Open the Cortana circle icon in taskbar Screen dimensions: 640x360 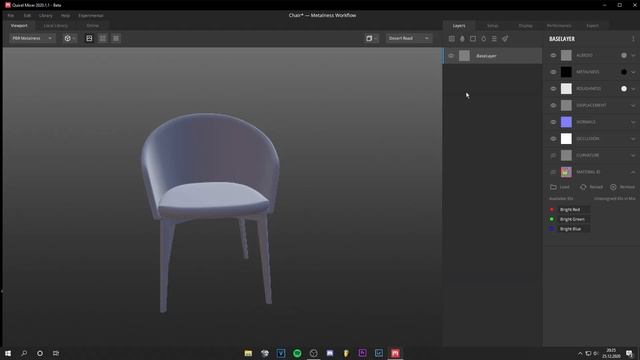click(x=40, y=353)
